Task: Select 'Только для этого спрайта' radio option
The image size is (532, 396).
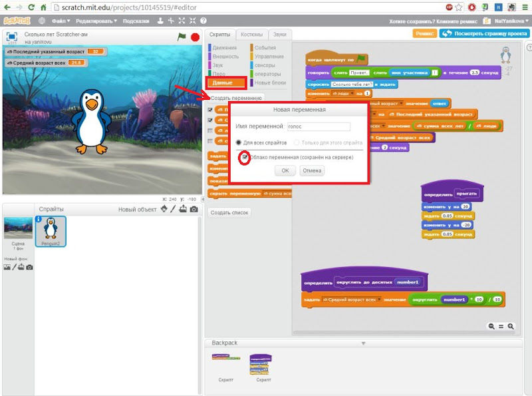Action: pos(297,142)
